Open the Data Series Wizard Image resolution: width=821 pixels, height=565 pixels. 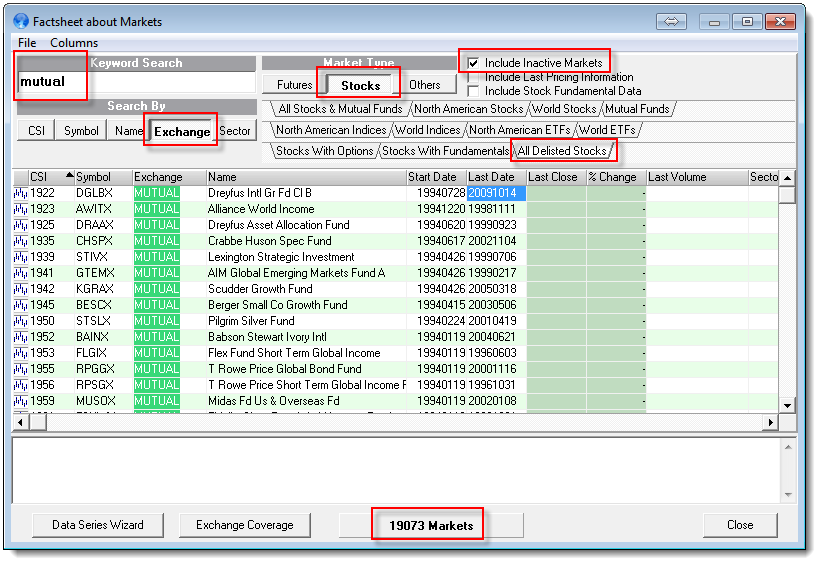98,525
